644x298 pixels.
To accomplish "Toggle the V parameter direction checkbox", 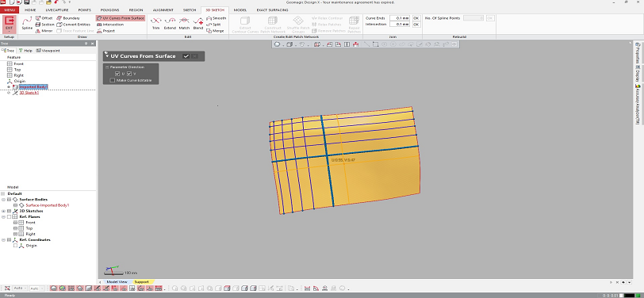I will point(129,74).
